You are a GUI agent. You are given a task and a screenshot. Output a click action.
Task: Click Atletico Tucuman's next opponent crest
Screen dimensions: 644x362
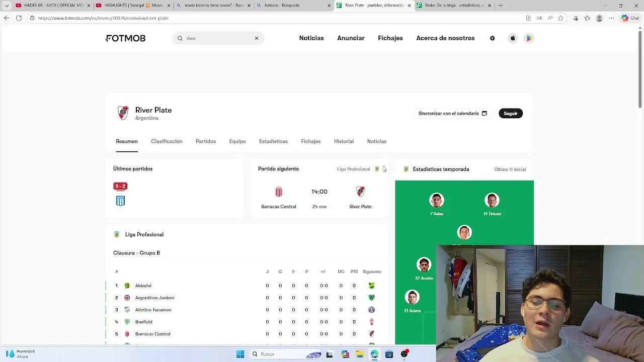372,310
